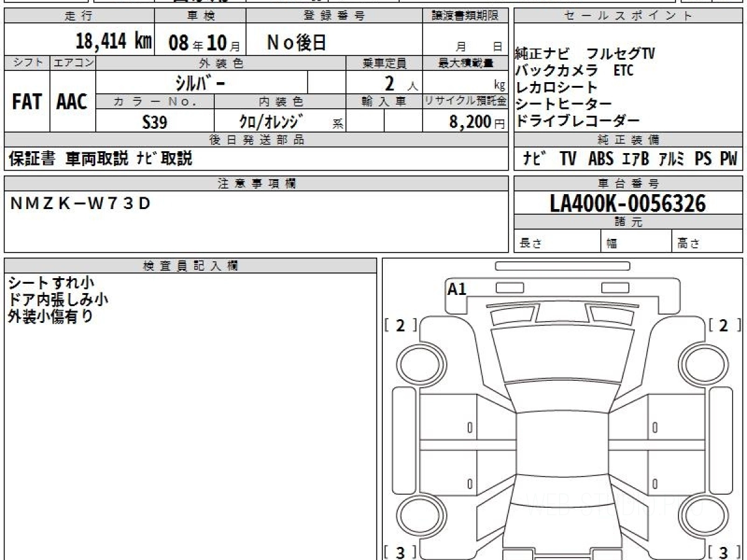The height and width of the screenshot is (560, 747).
Task: Select the AAC air conditioner value
Action: pyautogui.click(x=73, y=101)
